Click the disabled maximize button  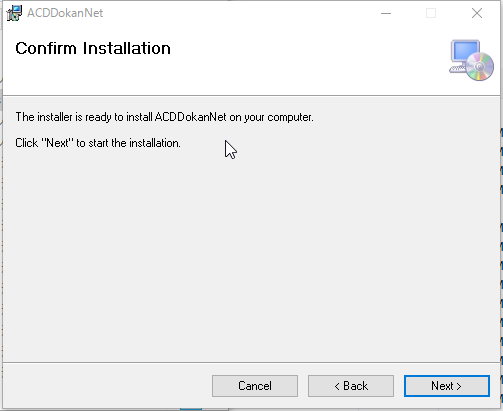pos(431,13)
